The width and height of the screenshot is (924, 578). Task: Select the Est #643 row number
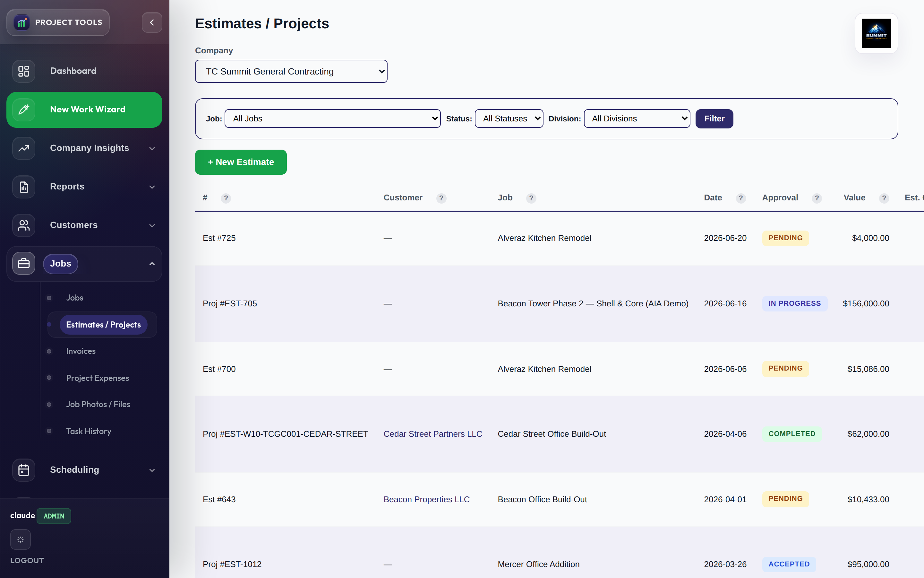click(x=219, y=499)
